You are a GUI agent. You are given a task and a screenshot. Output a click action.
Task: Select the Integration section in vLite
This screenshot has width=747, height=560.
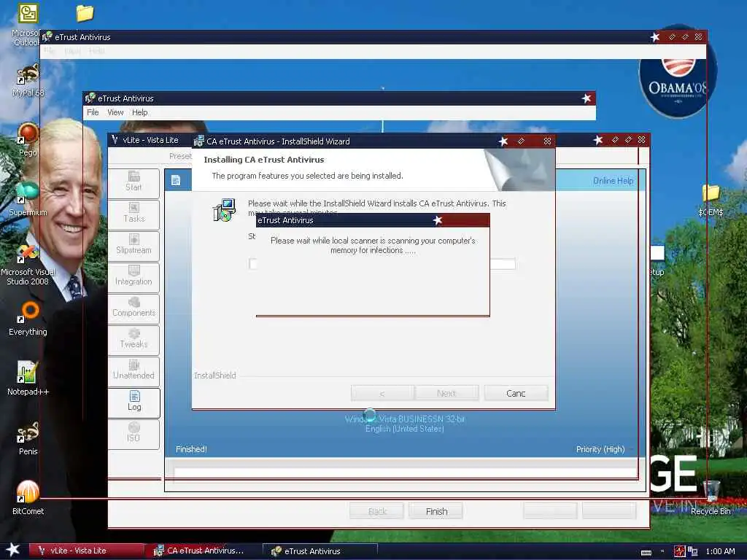(134, 277)
